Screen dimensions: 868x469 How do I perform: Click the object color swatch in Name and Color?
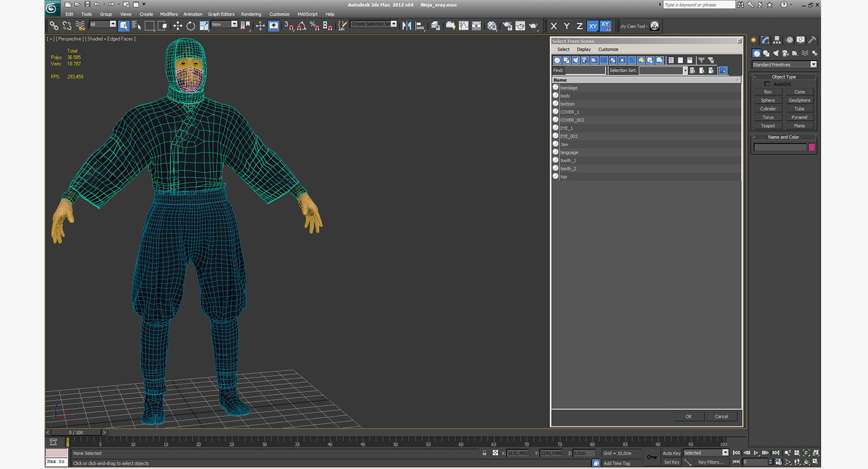pos(812,147)
